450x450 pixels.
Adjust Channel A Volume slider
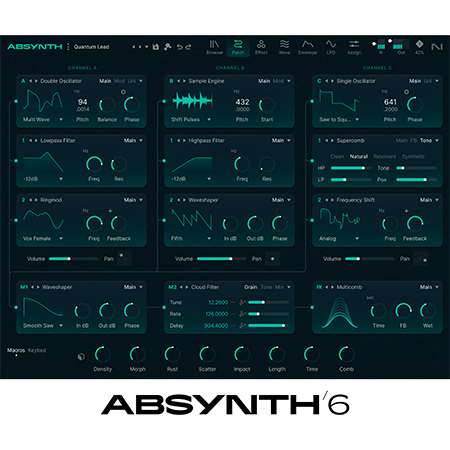point(73,259)
